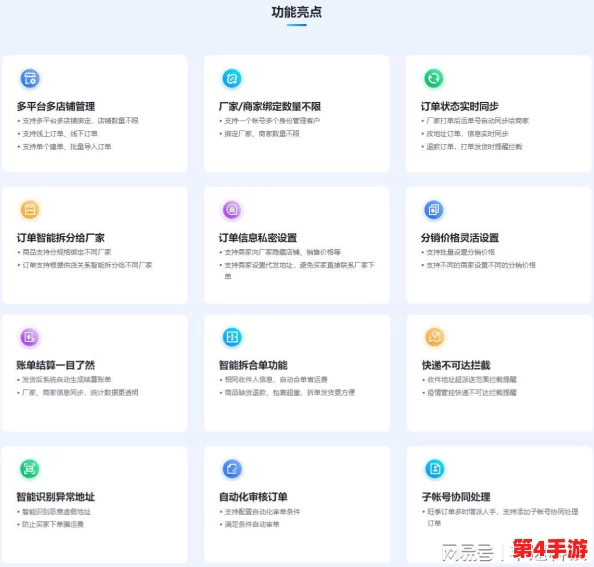Click the orange map icon for 快递不可达拦截
Image resolution: width=594 pixels, height=567 pixels.
pyautogui.click(x=434, y=337)
